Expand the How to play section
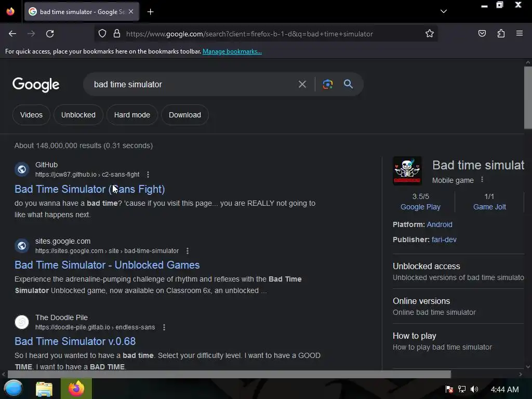The width and height of the screenshot is (532, 399). tap(458, 341)
